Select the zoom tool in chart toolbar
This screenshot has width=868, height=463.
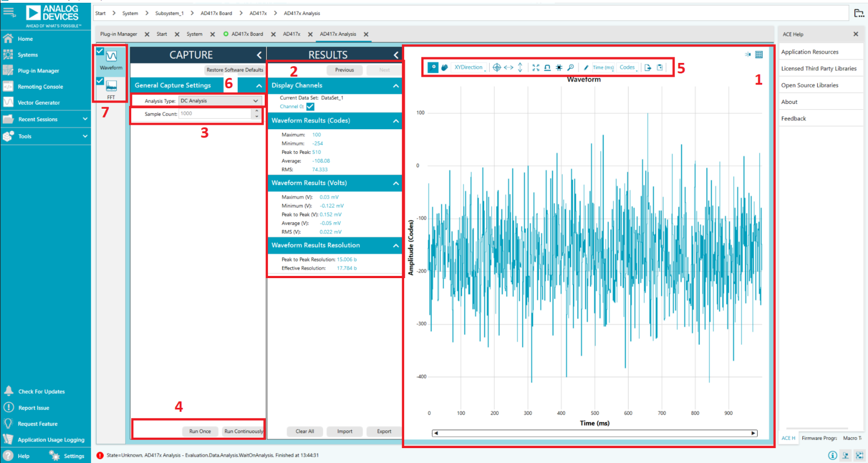(x=433, y=67)
